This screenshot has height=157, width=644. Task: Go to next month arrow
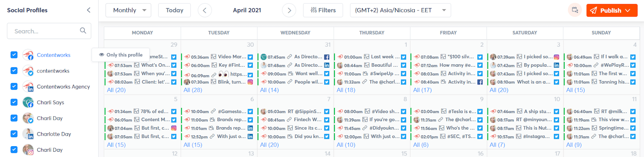[x=289, y=10]
